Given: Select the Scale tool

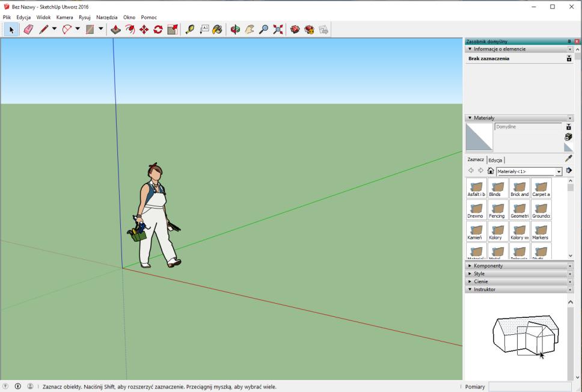Looking at the screenshot, I should click(x=173, y=29).
